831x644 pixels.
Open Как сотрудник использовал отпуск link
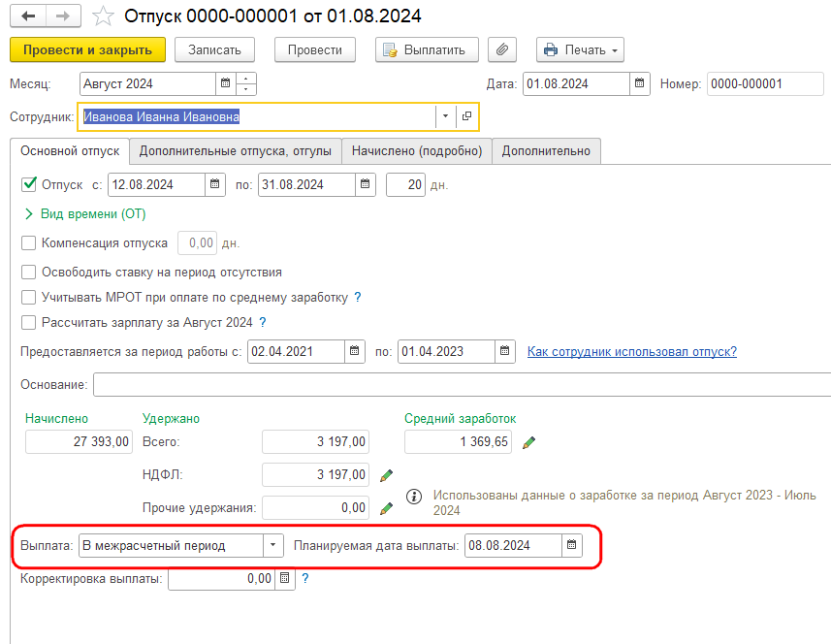pyautogui.click(x=631, y=351)
